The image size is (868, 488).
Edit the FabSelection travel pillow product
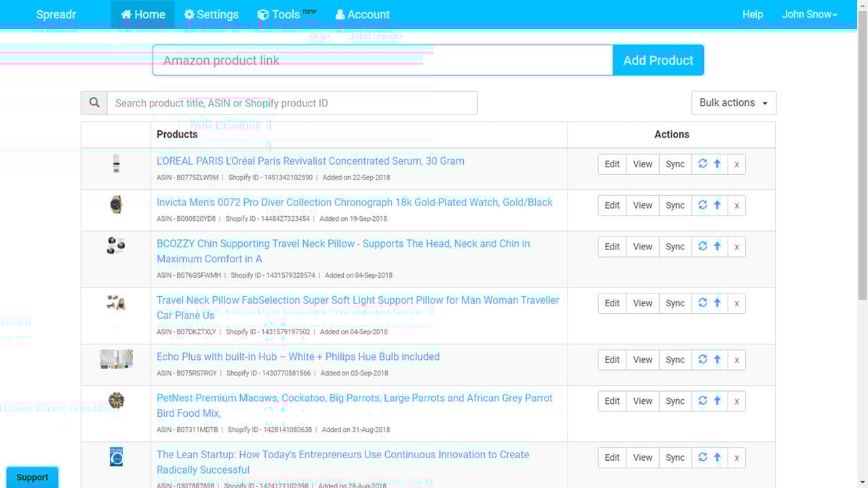coord(612,303)
